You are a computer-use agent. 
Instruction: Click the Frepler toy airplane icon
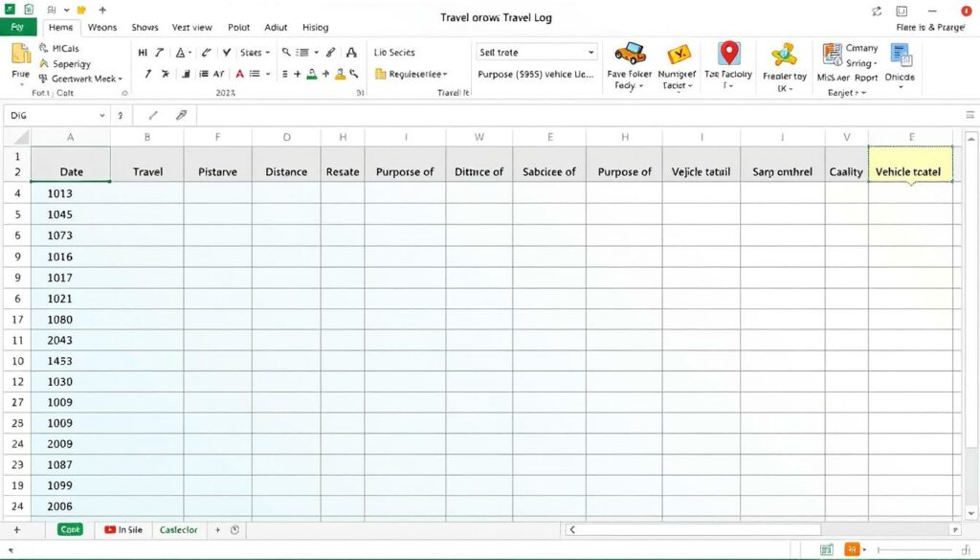[x=784, y=55]
